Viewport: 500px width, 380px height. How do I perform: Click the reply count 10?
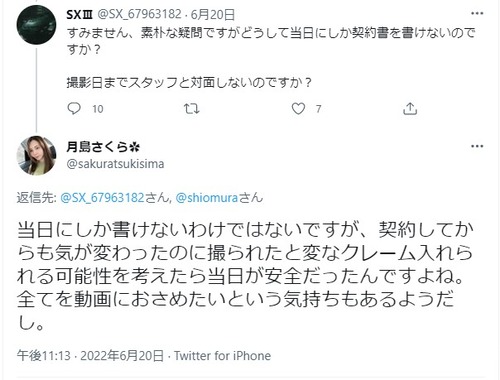coord(98,109)
